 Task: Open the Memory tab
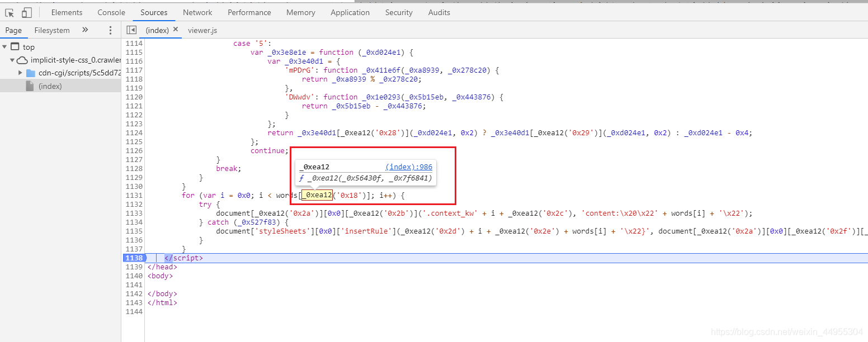301,12
